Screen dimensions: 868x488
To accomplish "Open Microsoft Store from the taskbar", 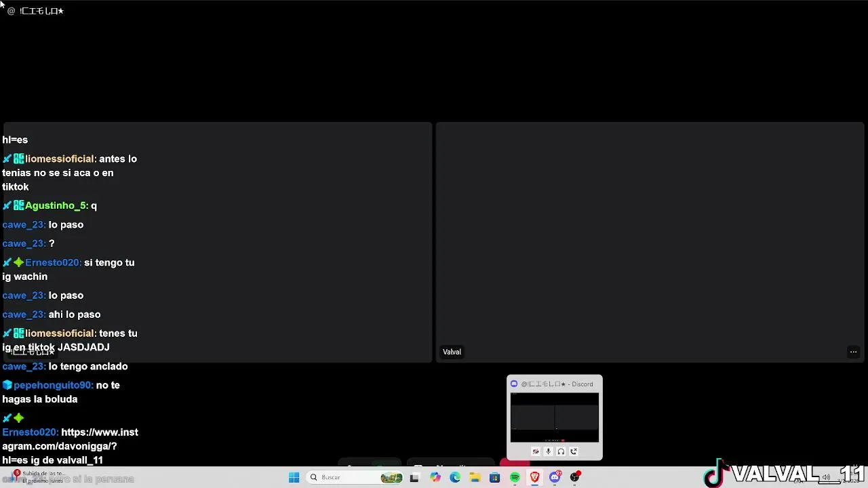I will click(495, 477).
